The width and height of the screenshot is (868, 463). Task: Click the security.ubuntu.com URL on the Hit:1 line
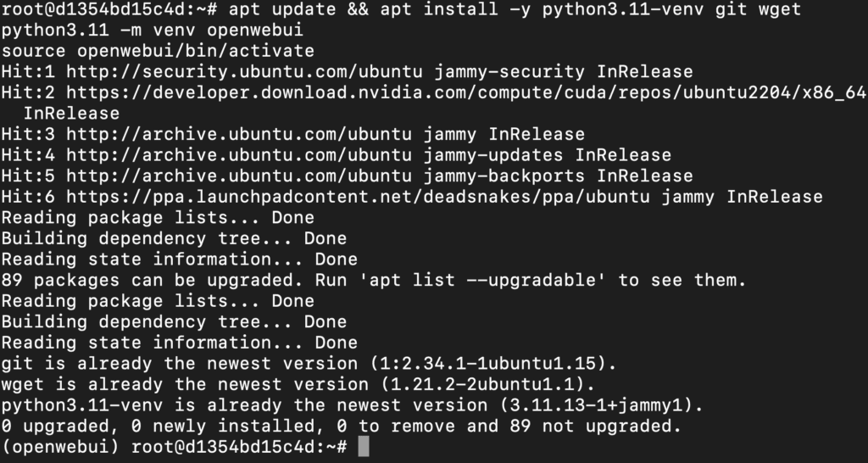coord(244,72)
